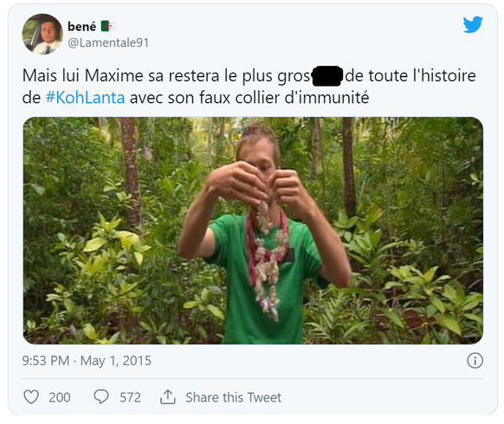The height and width of the screenshot is (424, 504).
Task: Click the 572 replies count
Action: pyautogui.click(x=130, y=397)
